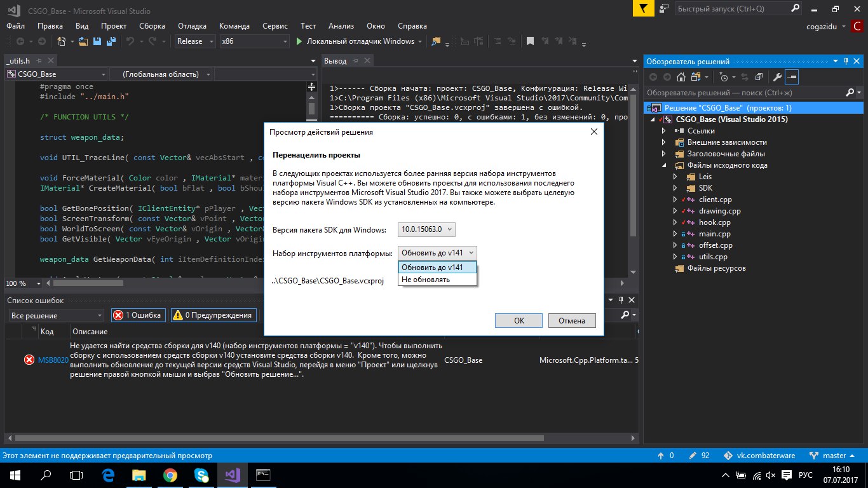The height and width of the screenshot is (488, 868).
Task: Click the notifications flag icon in title bar
Action: coord(644,9)
